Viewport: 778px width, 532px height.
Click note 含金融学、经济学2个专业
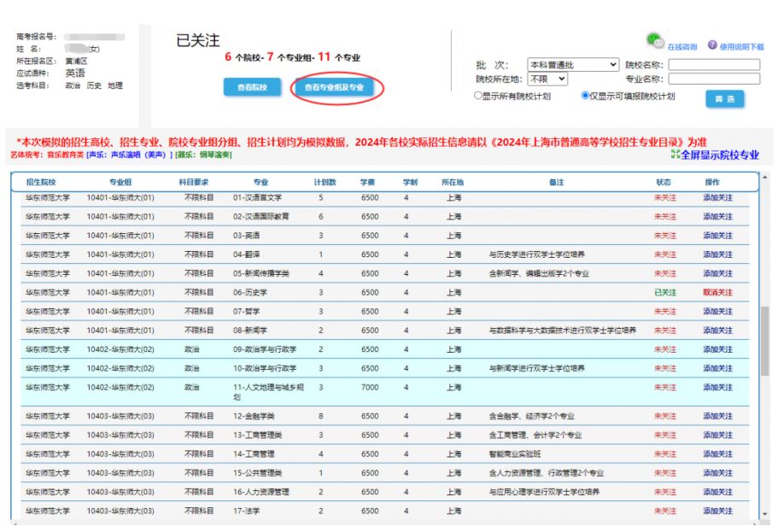[x=531, y=416]
